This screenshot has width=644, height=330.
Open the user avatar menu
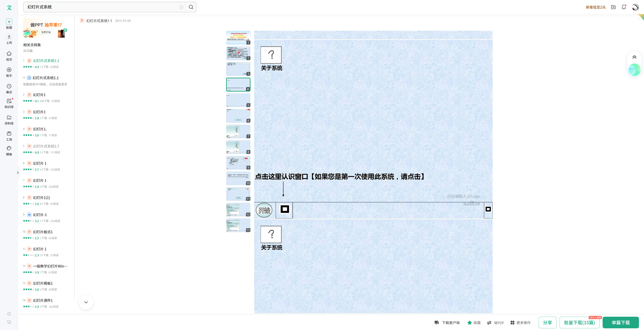[635, 7]
